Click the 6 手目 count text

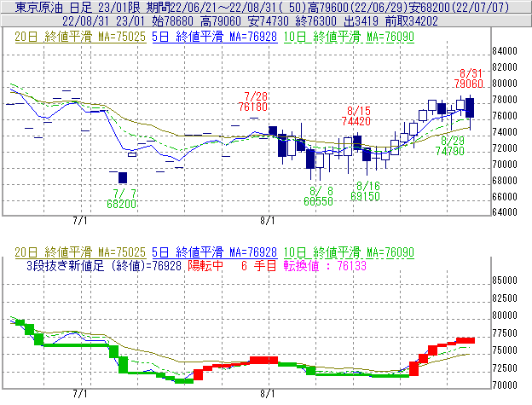click(x=259, y=265)
